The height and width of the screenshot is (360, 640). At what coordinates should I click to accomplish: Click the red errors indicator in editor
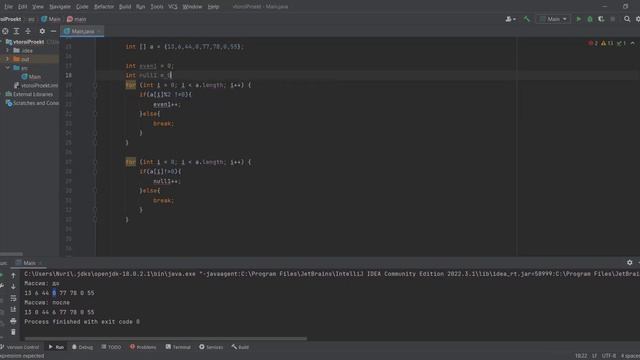pyautogui.click(x=593, y=43)
